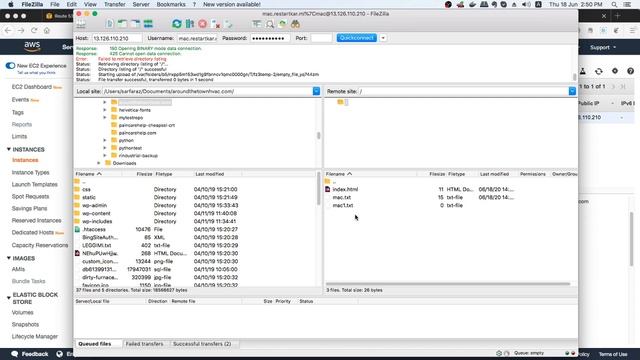
Task: Toggle directory comparison icon
Action: tap(269, 24)
